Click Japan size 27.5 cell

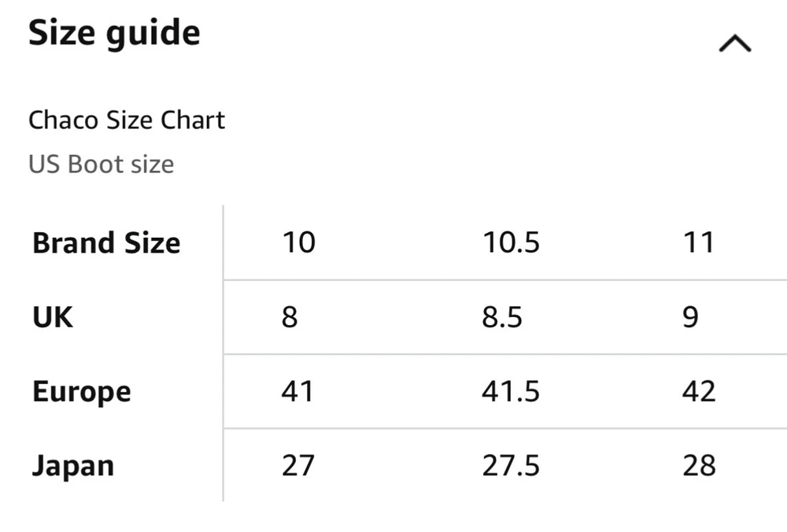[x=511, y=465]
